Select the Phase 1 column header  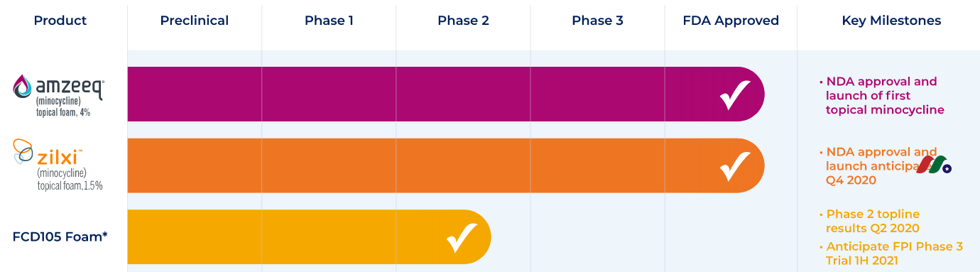coord(329,21)
